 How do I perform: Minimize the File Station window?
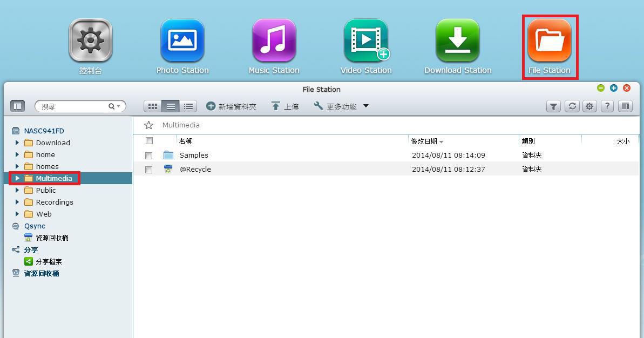tap(601, 88)
